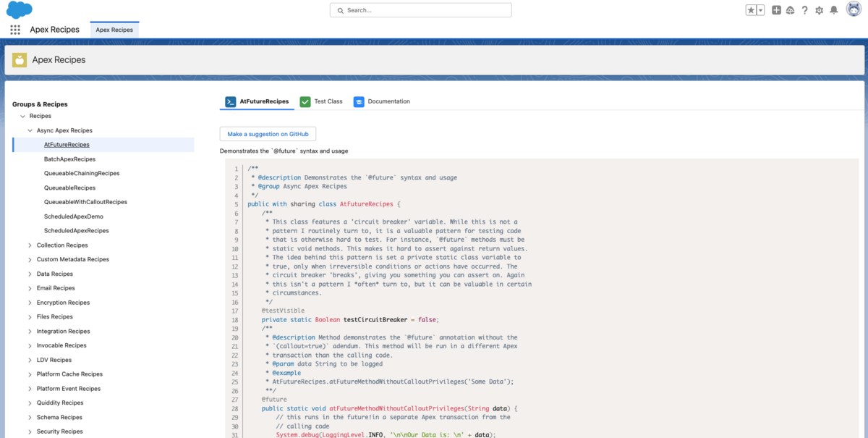The image size is (868, 438).
Task: Open the Setup gear icon
Action: point(819,10)
